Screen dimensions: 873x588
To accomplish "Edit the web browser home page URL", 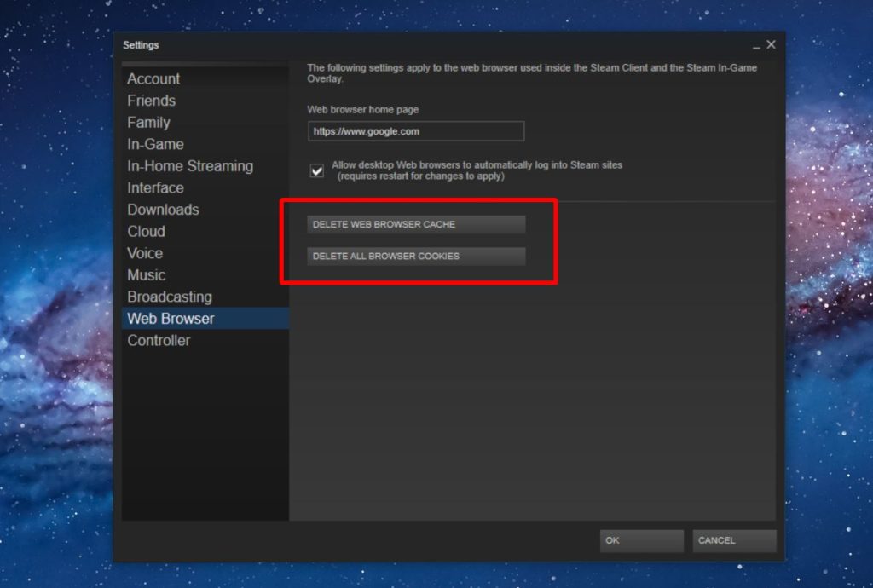I will point(415,131).
